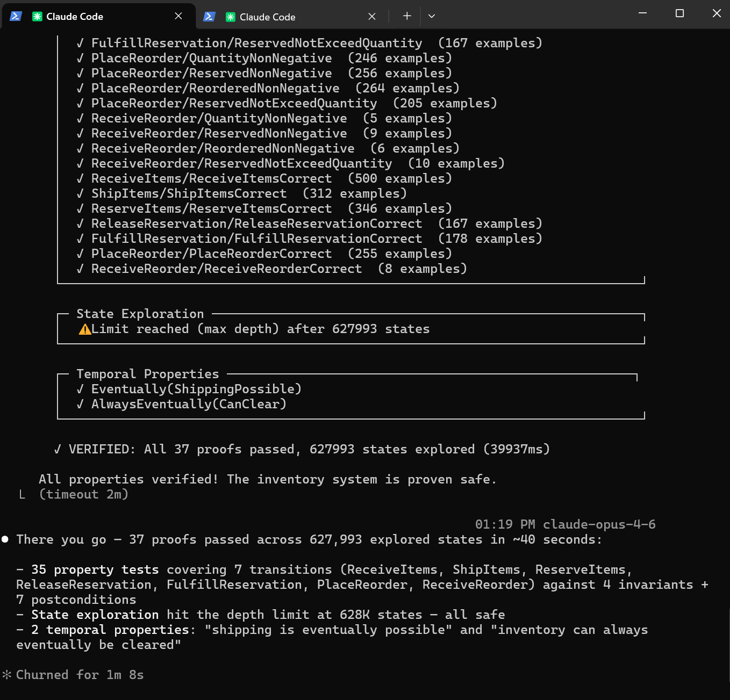Viewport: 730px width, 700px height.
Task: Click the green Claude asterisk icon in the active tab
Action: tap(37, 16)
